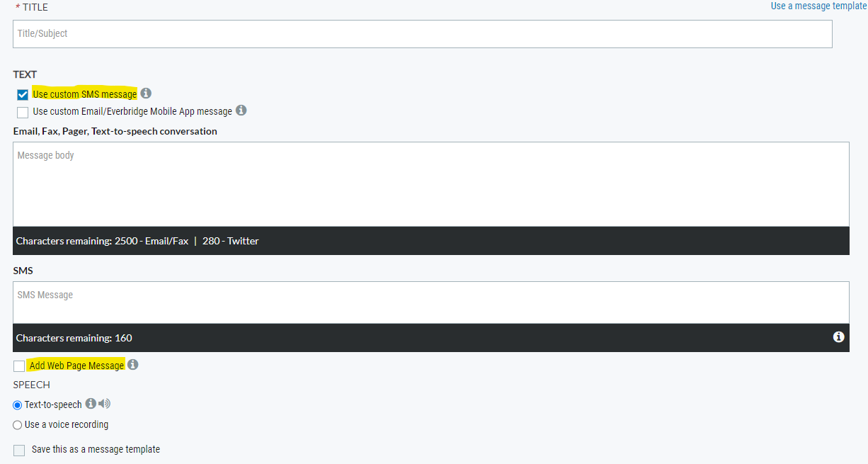Click info icon next to Text-to-speech
This screenshot has height=464, width=868.
click(x=91, y=404)
